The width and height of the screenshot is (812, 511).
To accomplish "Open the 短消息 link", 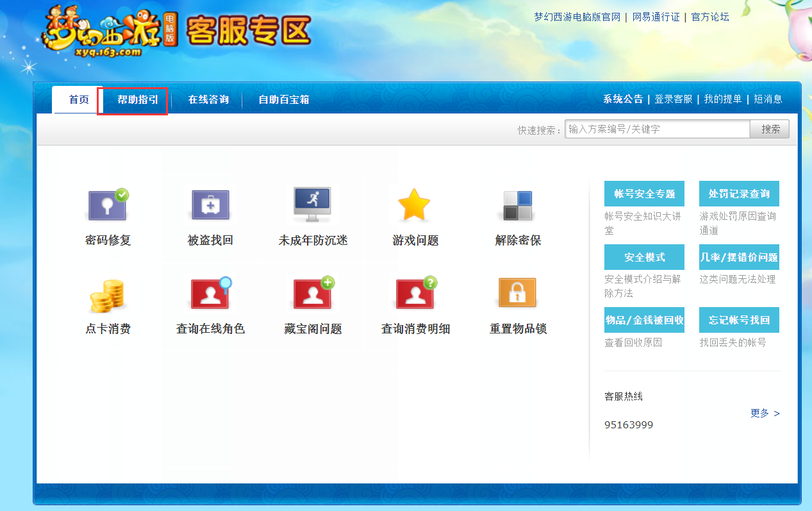I will coord(768,99).
